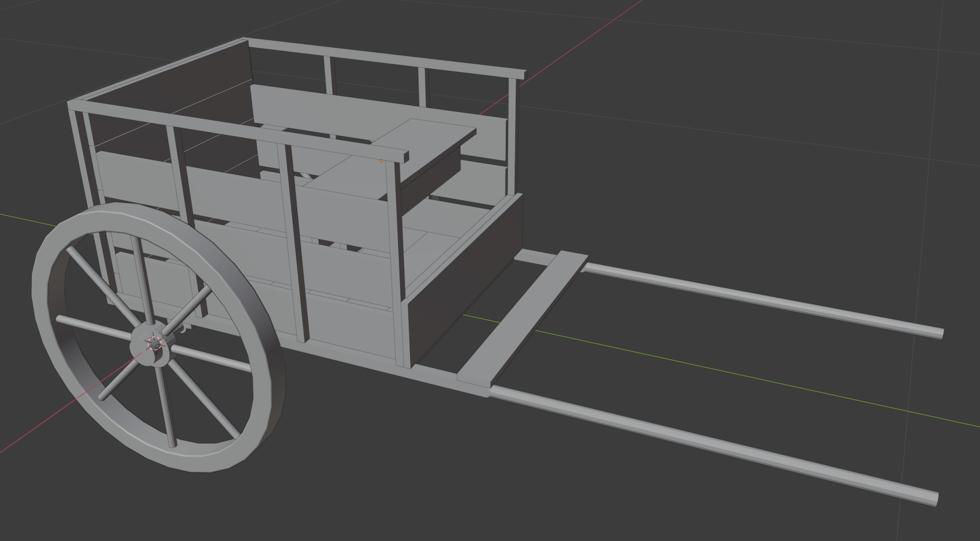This screenshot has width=980, height=541.
Task: Click the 3D cursor at the wheel hub
Action: 155,343
